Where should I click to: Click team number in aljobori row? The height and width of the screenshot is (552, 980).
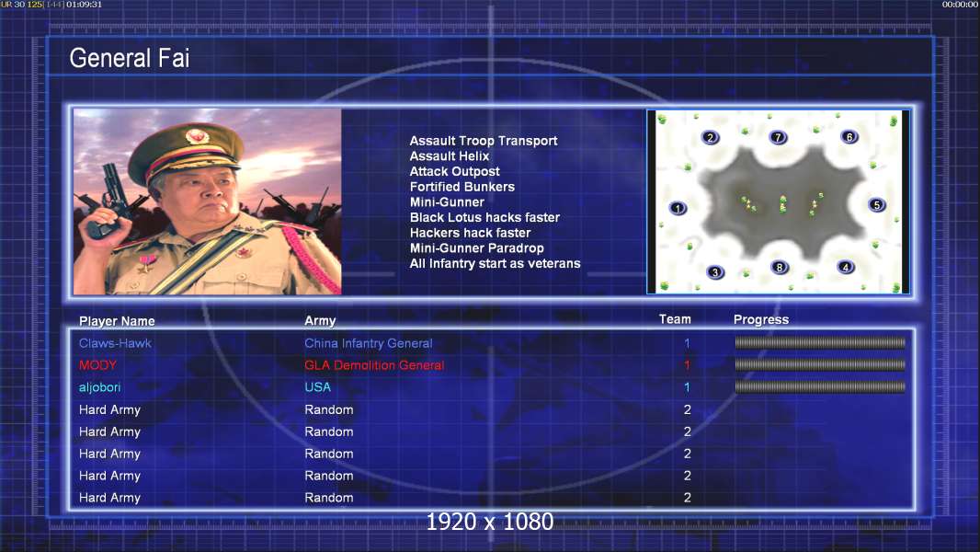687,387
